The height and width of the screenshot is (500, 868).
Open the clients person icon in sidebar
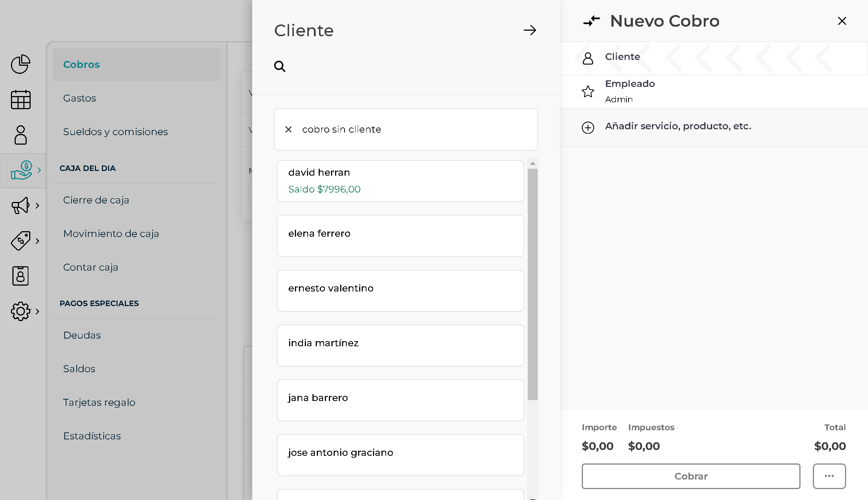(x=20, y=135)
